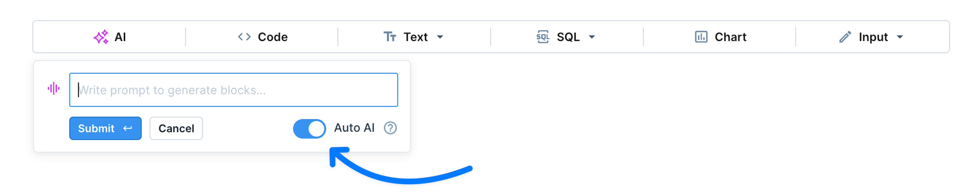Screen dimensions: 980x192
Task: Click the SQL block icon
Action: (x=543, y=37)
